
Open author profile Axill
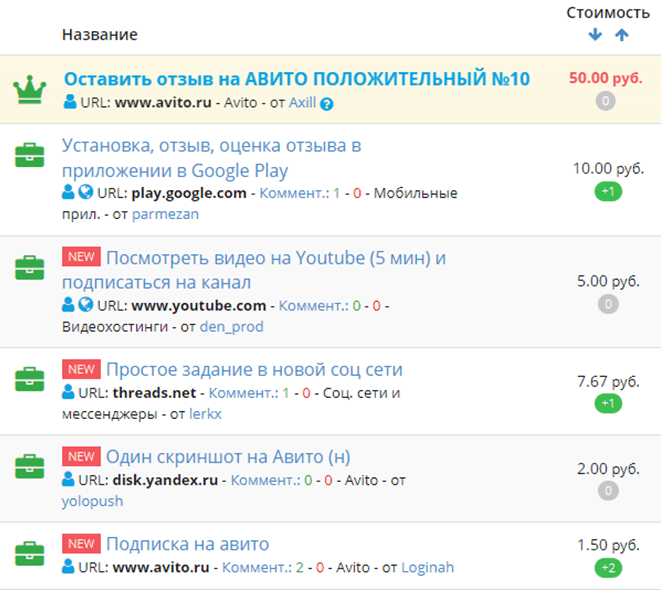tap(302, 102)
